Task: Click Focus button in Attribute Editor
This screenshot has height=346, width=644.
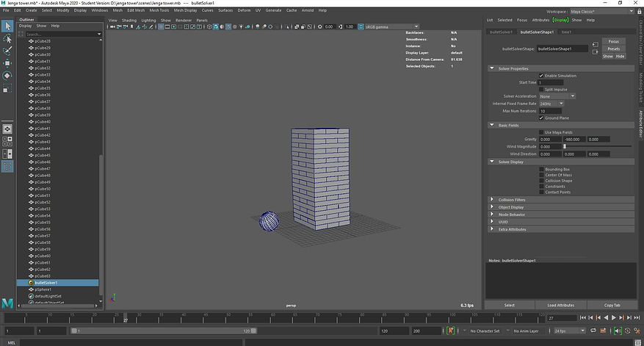Action: 614,41
